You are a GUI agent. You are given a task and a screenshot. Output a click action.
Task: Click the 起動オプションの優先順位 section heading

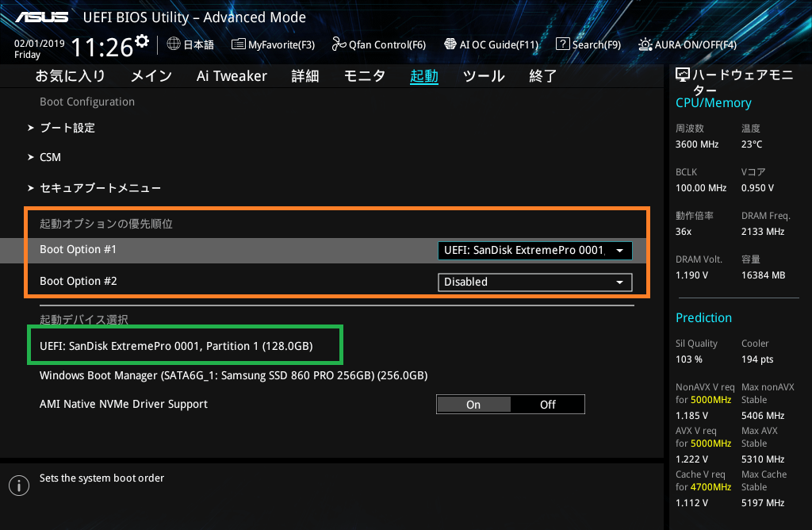click(106, 224)
